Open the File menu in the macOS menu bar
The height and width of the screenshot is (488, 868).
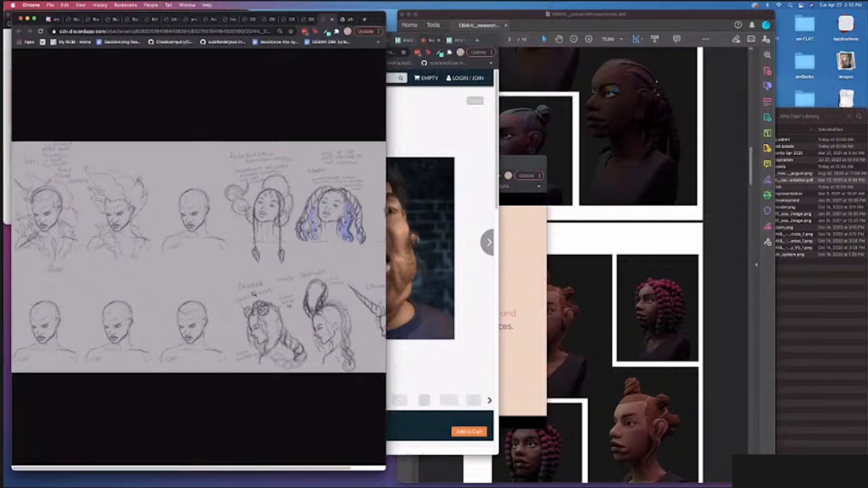click(50, 5)
